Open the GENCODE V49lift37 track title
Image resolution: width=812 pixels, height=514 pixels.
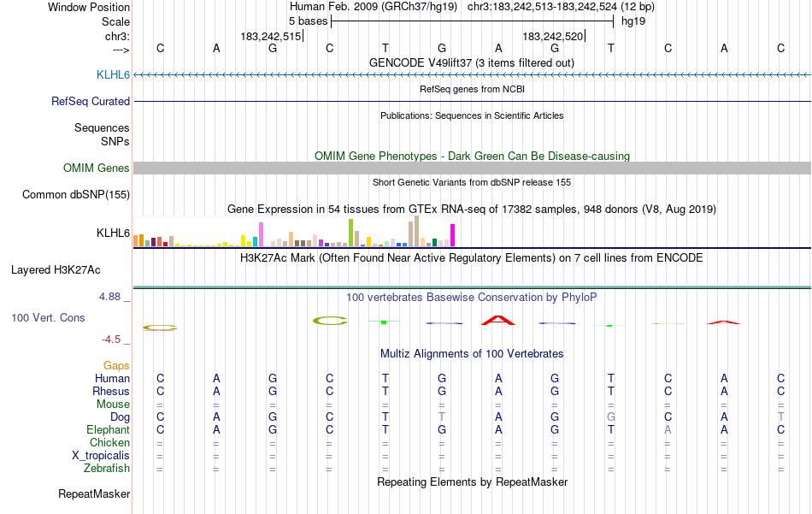point(472,62)
